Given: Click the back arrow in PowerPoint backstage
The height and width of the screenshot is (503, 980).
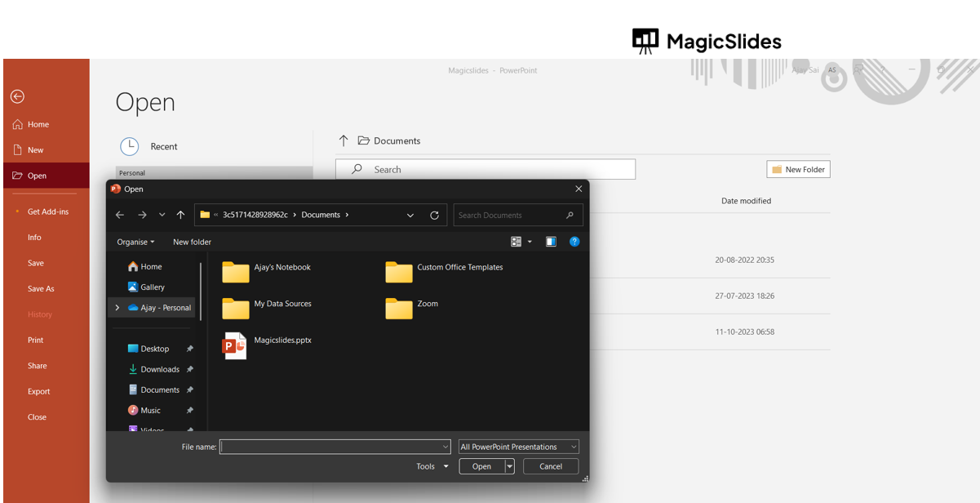Looking at the screenshot, I should [x=17, y=96].
